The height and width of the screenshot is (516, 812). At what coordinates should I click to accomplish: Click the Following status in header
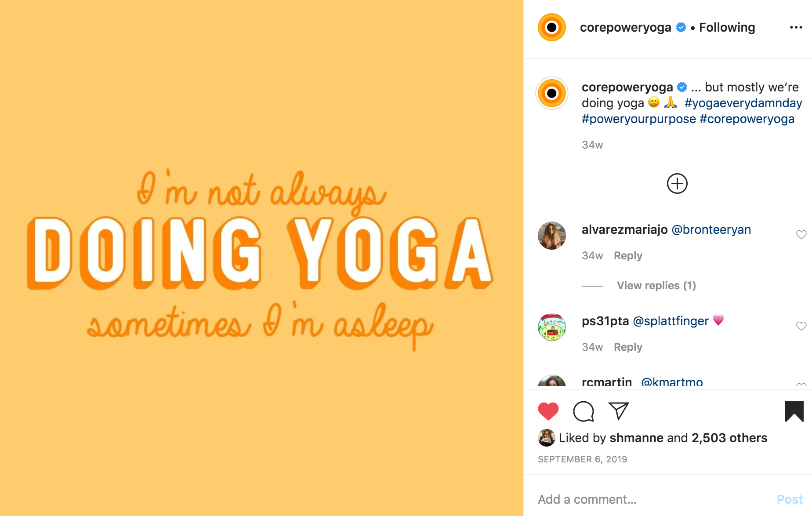coord(727,27)
